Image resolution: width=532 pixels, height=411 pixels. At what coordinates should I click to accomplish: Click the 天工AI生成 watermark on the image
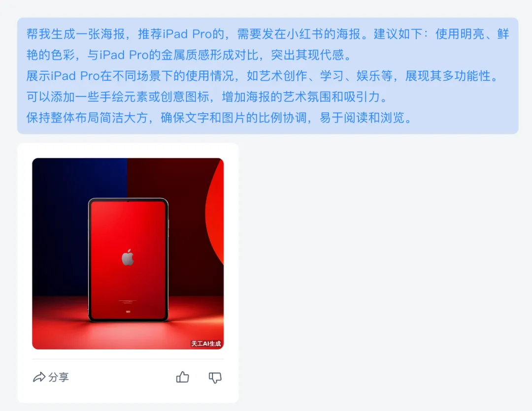(206, 344)
